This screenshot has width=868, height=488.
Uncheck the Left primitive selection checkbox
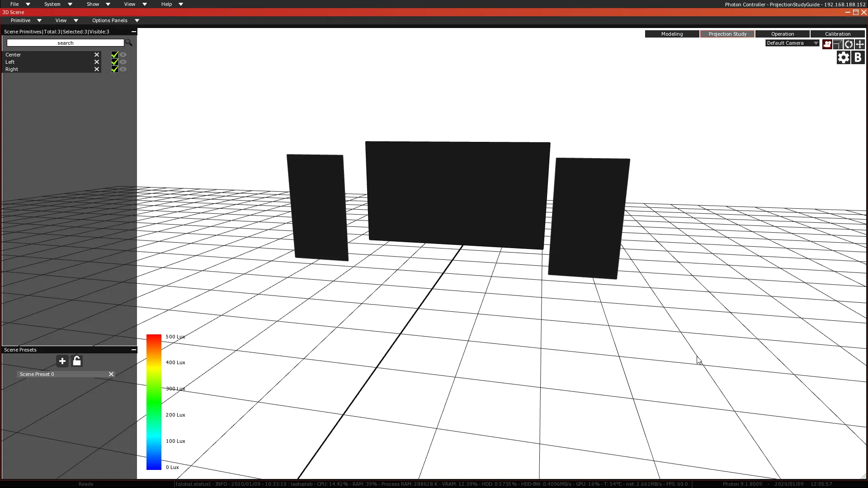[x=114, y=62]
